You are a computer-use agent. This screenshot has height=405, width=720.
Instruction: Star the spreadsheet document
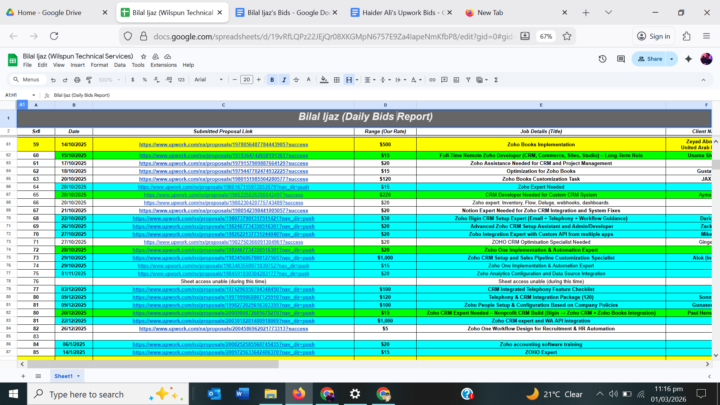click(143, 56)
